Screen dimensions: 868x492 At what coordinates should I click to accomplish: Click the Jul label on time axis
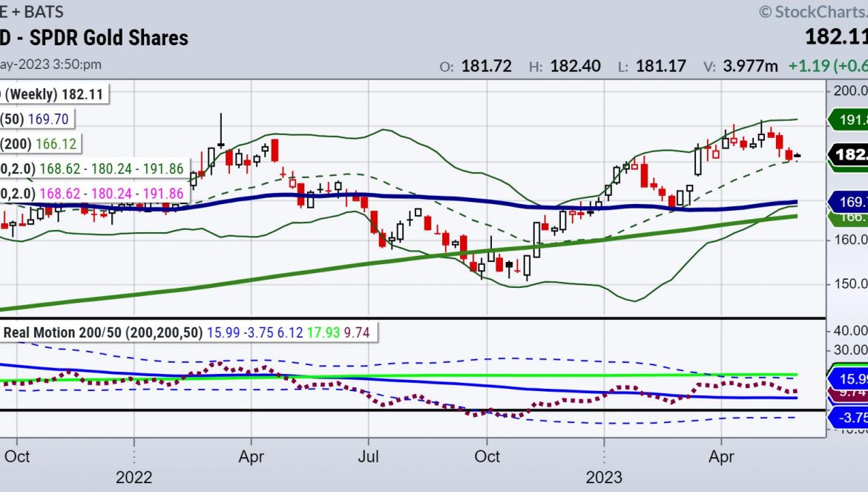[368, 456]
